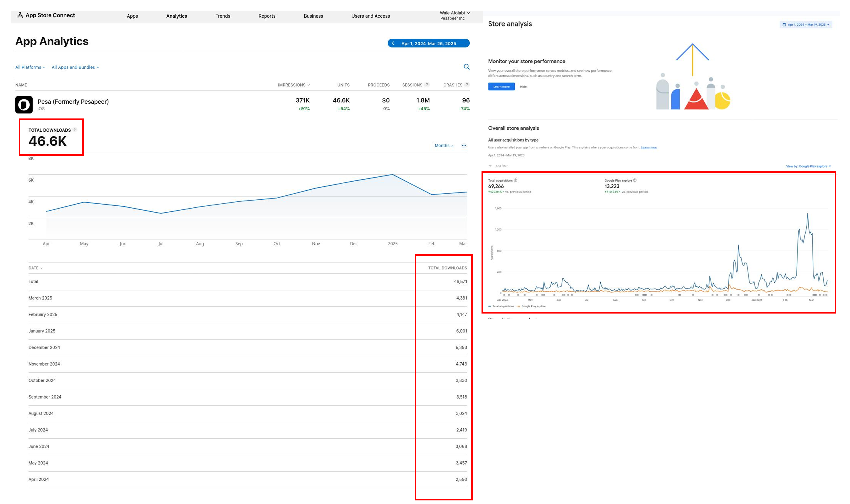Click the help icon beside Total acquisitions

515,180
